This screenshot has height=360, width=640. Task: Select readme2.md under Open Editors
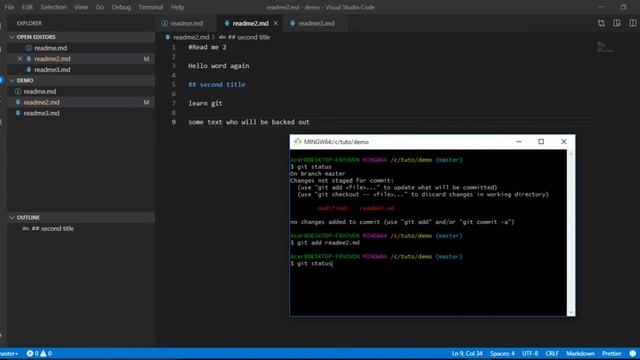click(x=81, y=59)
